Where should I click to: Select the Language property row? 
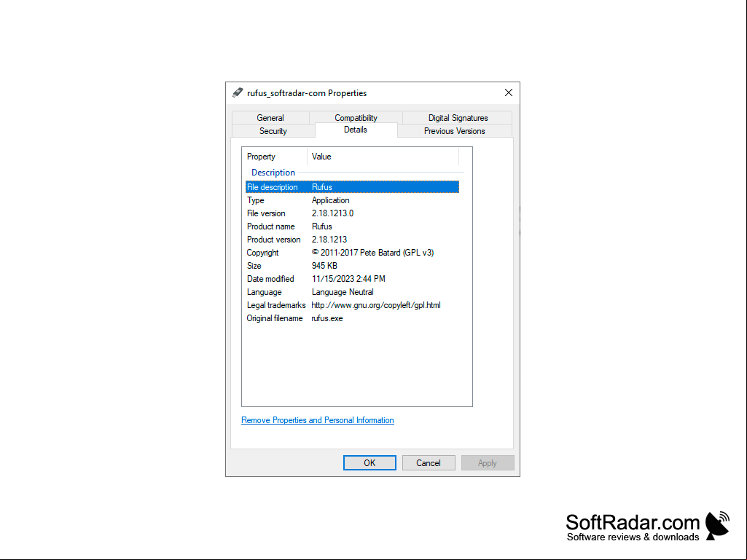click(352, 292)
